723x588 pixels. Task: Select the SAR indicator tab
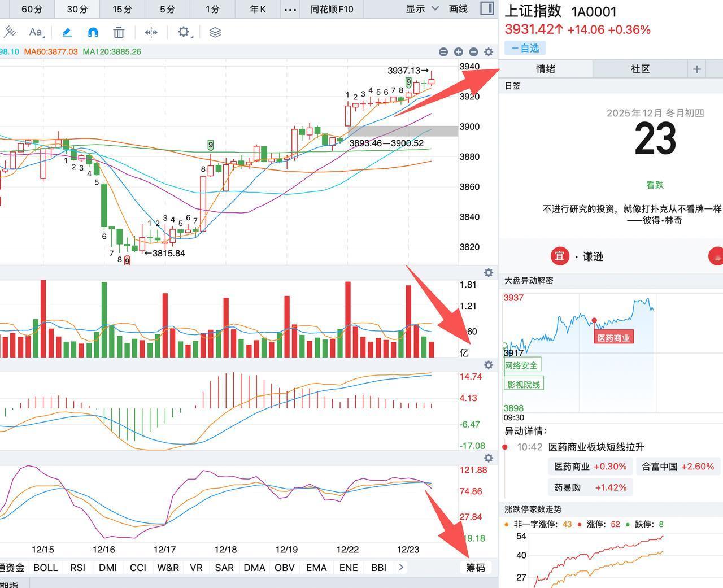tap(224, 568)
